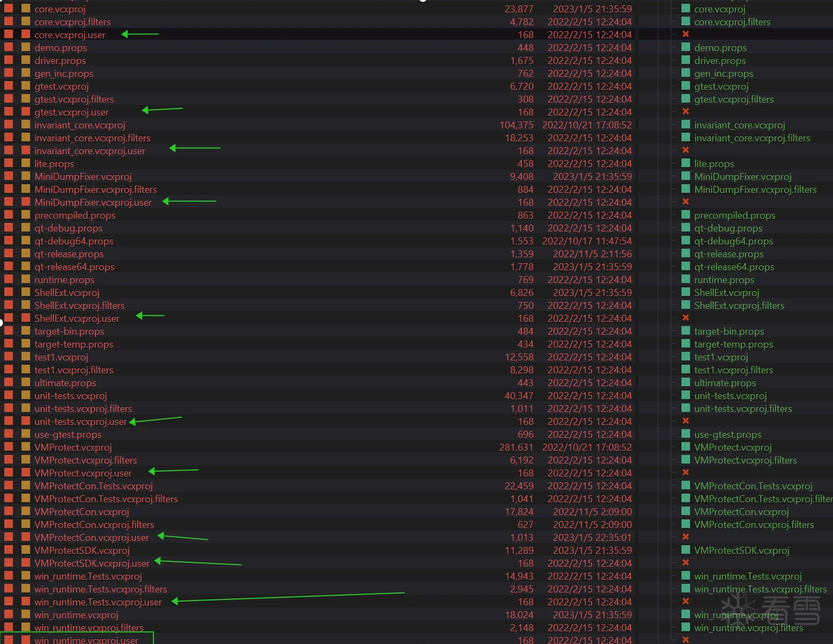The width and height of the screenshot is (833, 644).
Task: Click the green icon beside demo.props in right pane
Action: (x=686, y=47)
